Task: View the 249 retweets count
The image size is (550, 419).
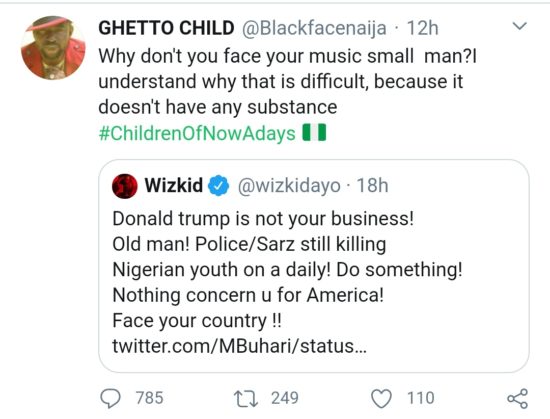Action: [x=285, y=398]
